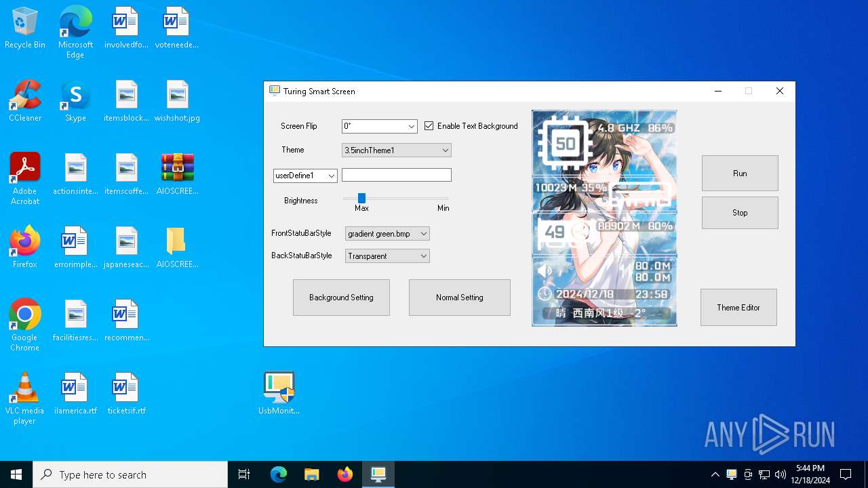The width and height of the screenshot is (868, 488).
Task: Open the Theme Editor
Action: 738,308
